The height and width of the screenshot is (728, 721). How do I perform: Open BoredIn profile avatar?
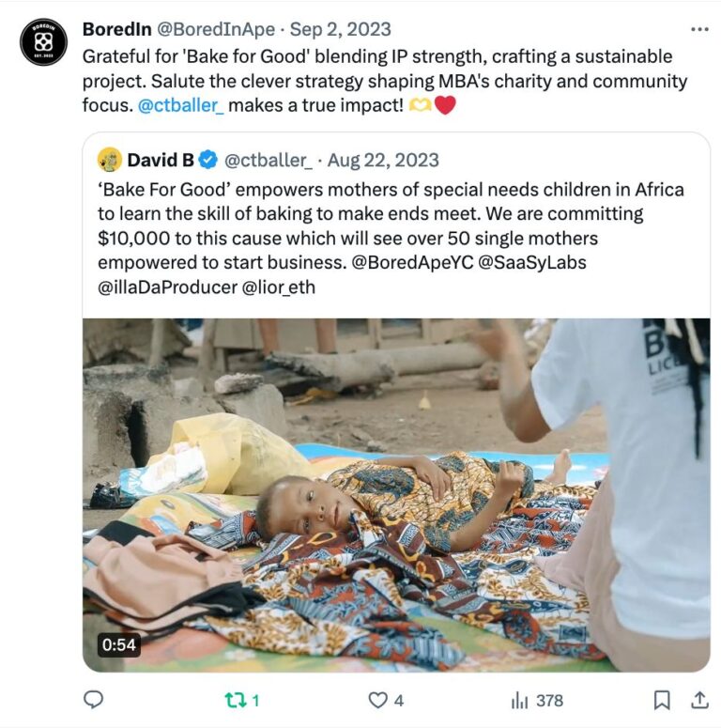pos(43,42)
